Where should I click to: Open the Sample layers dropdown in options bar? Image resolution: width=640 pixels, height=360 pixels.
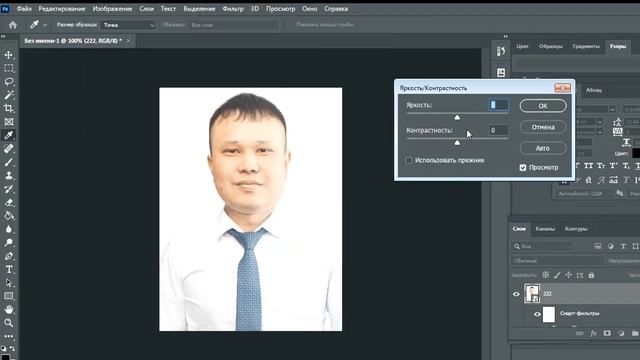tap(234, 25)
